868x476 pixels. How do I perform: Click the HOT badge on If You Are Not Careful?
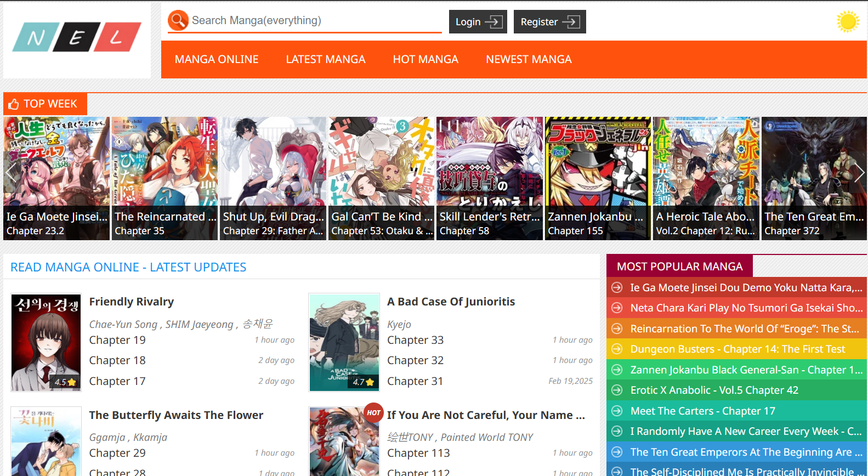(x=373, y=413)
